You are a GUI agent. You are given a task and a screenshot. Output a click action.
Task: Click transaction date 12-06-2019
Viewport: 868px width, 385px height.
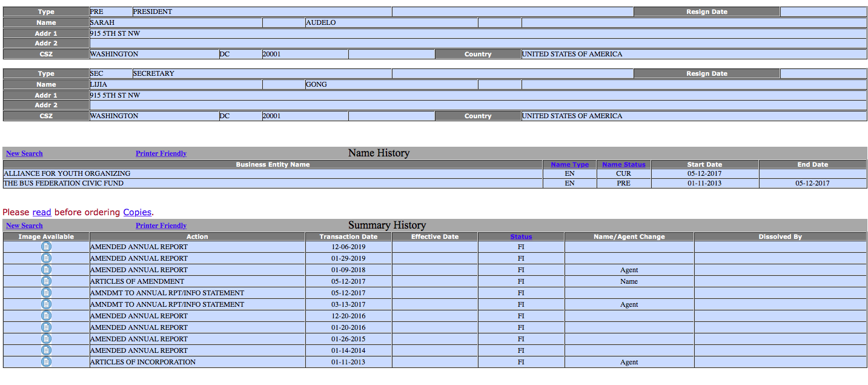348,247
